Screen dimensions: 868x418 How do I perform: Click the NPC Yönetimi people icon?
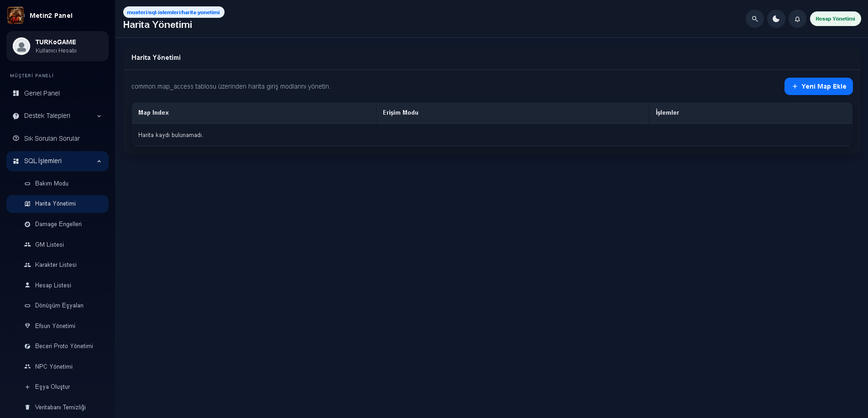pos(27,366)
